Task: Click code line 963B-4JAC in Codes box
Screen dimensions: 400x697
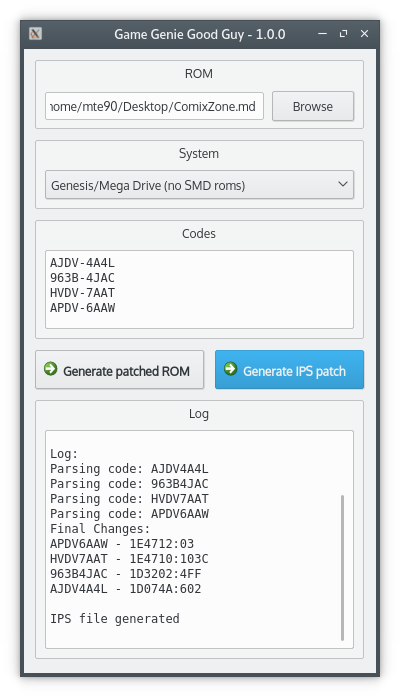Action: [x=82, y=278]
